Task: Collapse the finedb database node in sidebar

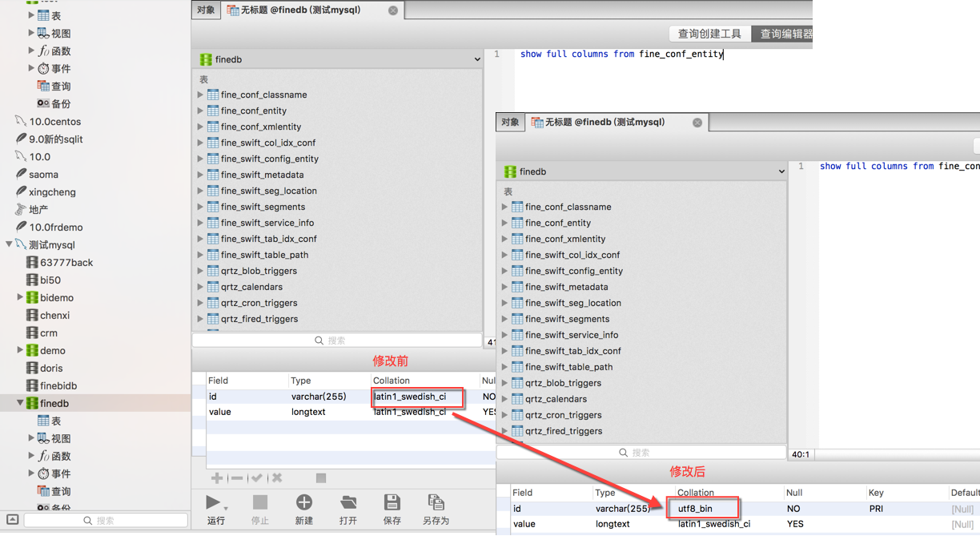Action: click(20, 403)
